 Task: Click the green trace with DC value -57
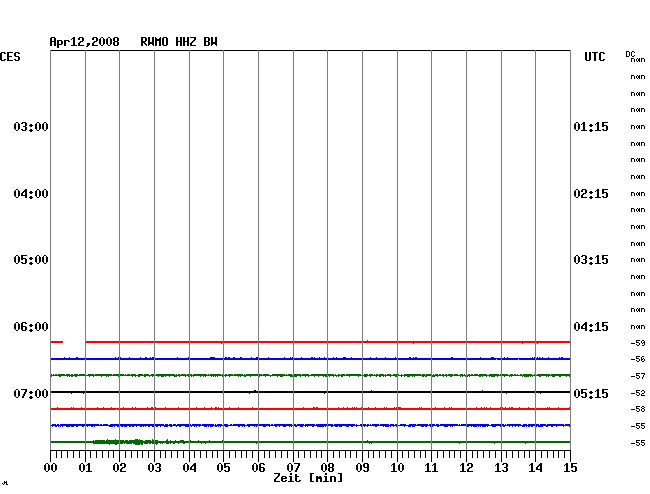(310, 375)
